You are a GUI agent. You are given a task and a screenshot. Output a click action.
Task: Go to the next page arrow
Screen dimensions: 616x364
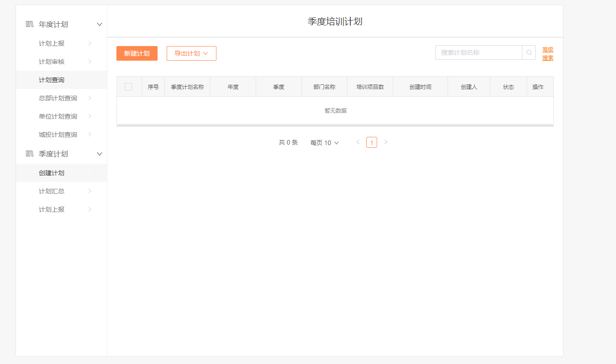point(386,142)
